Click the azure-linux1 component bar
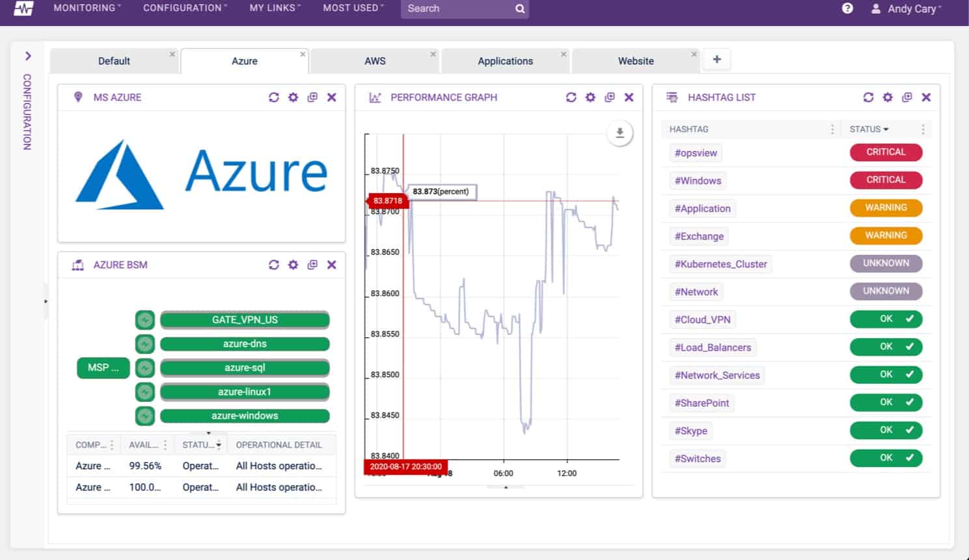This screenshot has width=969, height=560. (245, 392)
